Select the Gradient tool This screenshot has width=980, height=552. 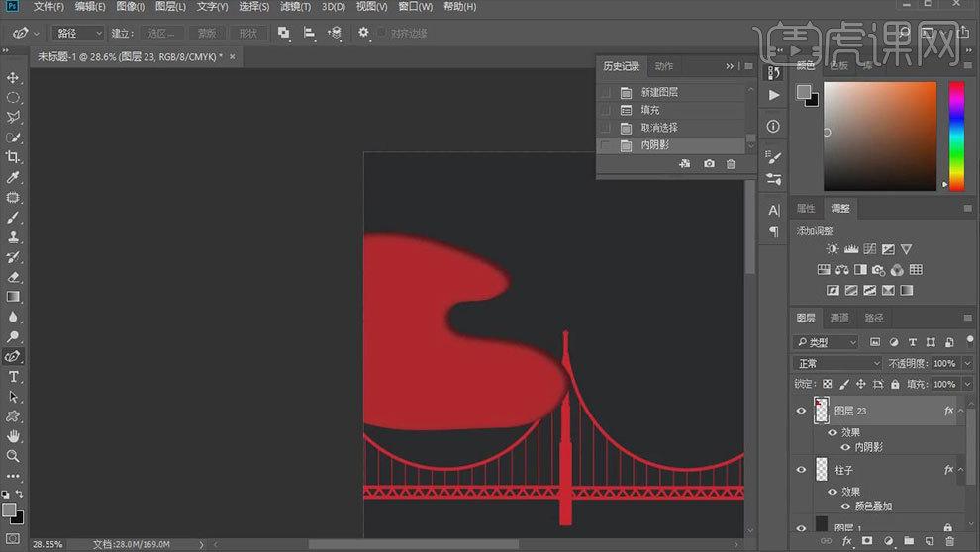[13, 297]
